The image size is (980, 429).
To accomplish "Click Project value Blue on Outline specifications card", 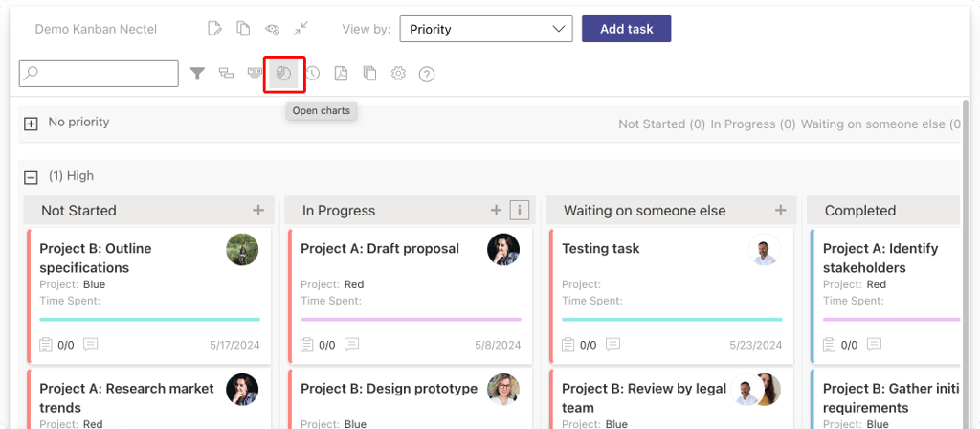I will 94,284.
